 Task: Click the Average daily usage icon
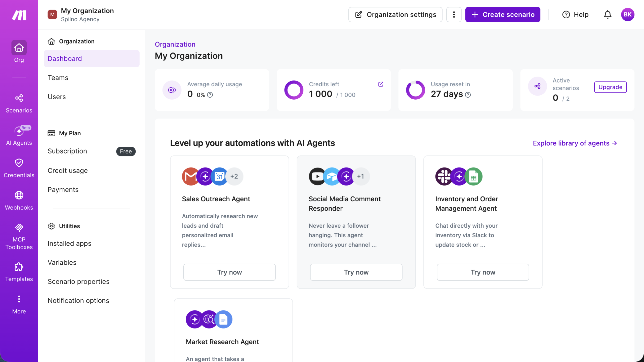point(172,90)
